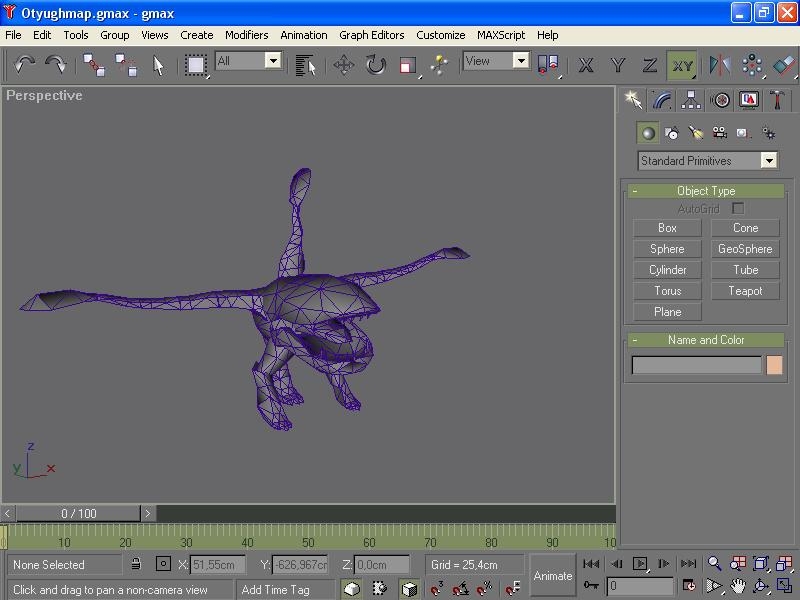Open the Utilities hammer panel
Viewport: 800px width, 600px height.
(x=778, y=100)
